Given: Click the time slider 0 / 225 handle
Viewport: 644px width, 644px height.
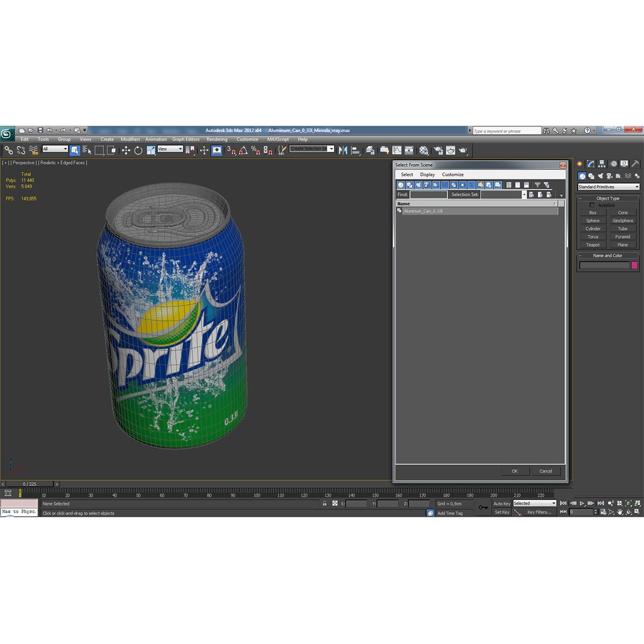Looking at the screenshot, I should click(x=30, y=484).
